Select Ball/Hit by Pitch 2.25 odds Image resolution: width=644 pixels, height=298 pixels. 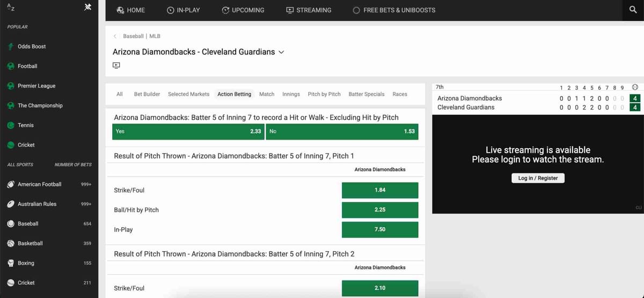click(380, 210)
